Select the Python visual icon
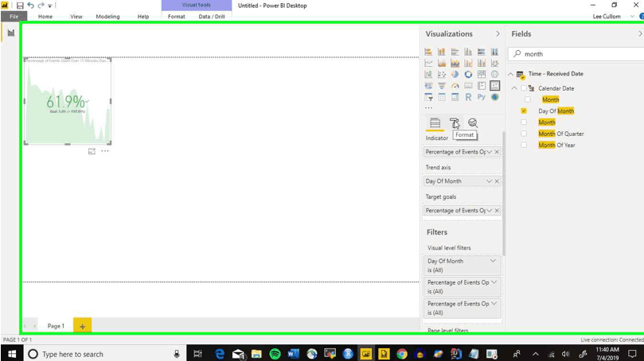This screenshot has width=644, height=361. [482, 97]
